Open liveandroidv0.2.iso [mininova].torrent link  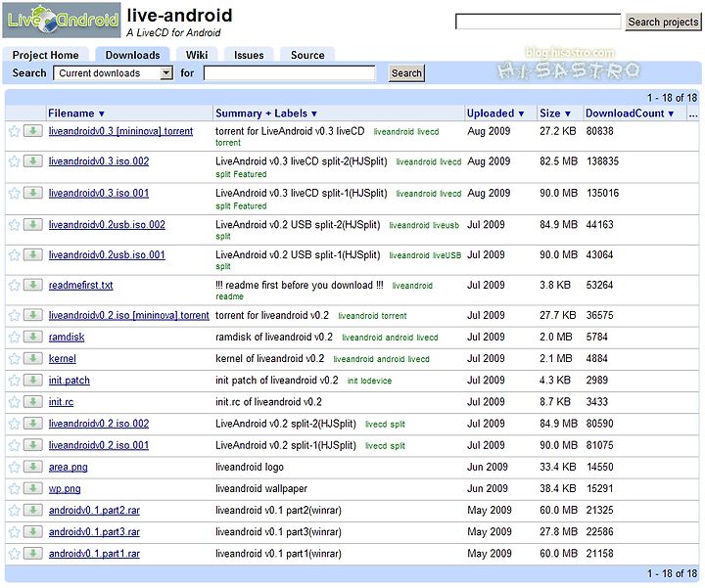tap(129, 315)
